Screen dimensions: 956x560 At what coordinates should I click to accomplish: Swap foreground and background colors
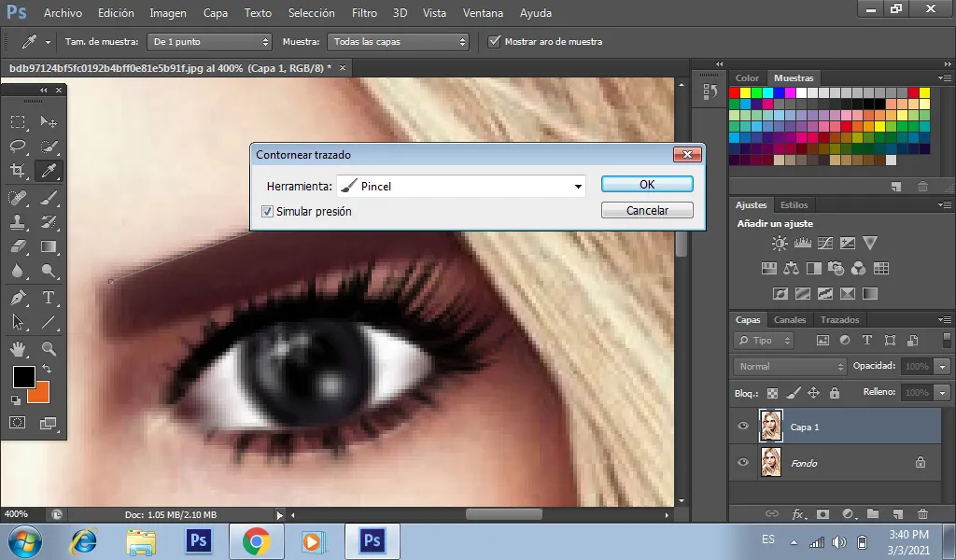pyautogui.click(x=47, y=369)
